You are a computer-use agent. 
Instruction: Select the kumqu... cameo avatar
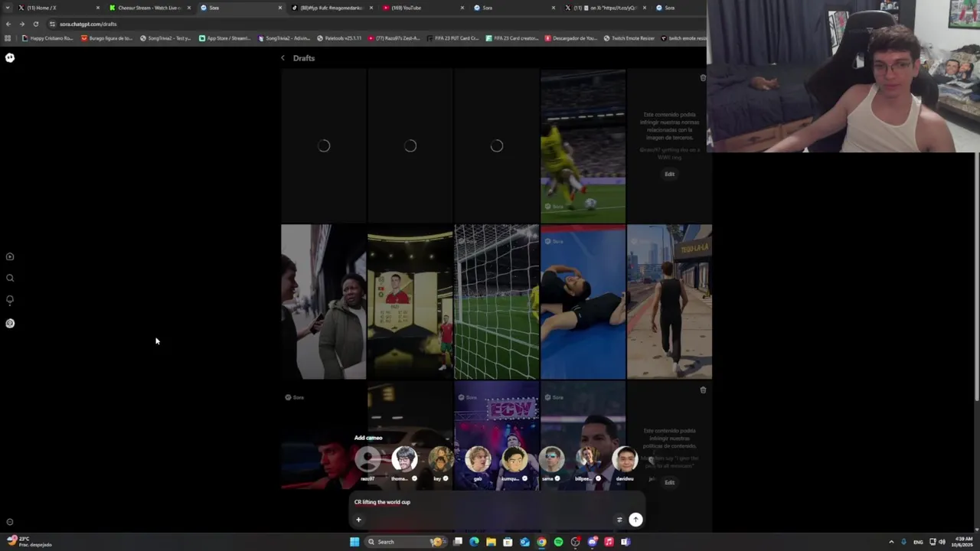tap(514, 459)
